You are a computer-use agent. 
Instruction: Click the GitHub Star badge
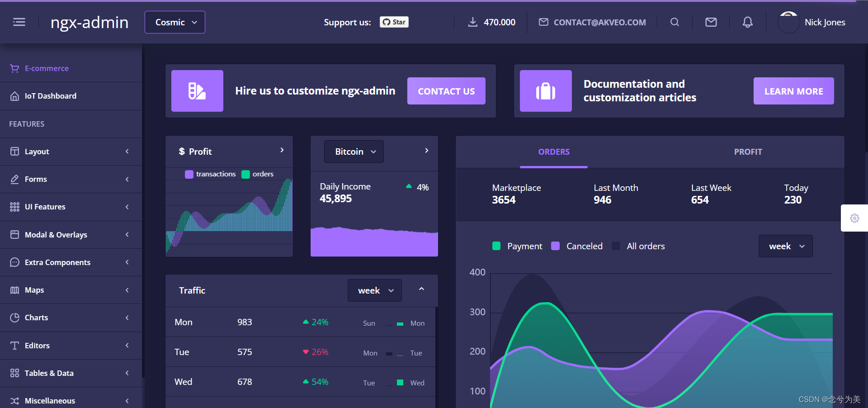pyautogui.click(x=394, y=22)
